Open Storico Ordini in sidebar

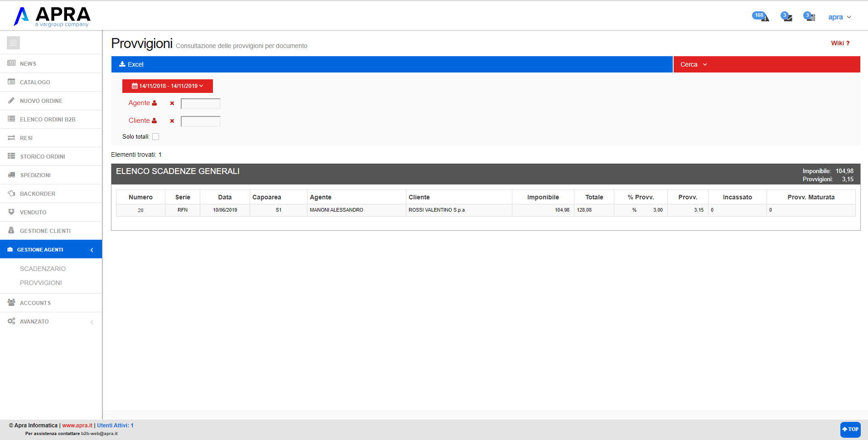tap(51, 157)
